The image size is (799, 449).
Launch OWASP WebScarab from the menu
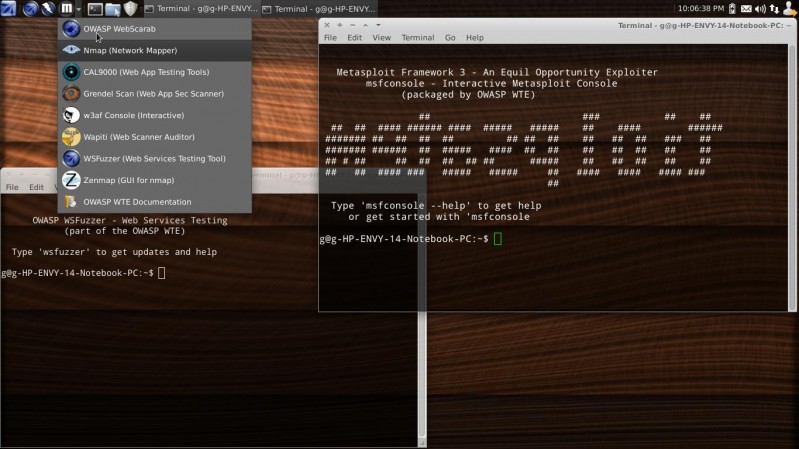[x=120, y=29]
